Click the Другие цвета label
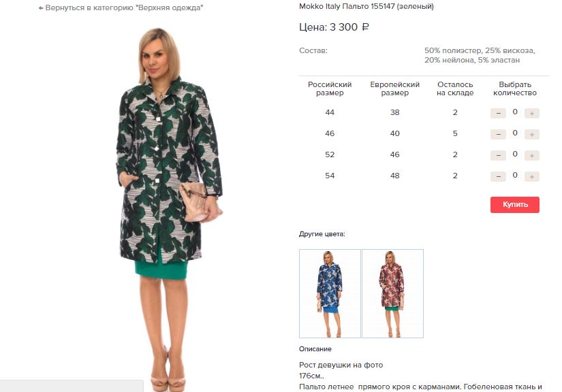This screenshot has height=392, width=562. click(322, 234)
